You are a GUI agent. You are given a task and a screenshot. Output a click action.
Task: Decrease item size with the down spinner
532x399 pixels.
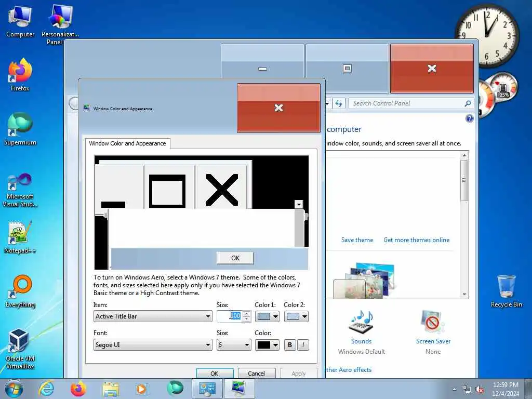(x=247, y=320)
